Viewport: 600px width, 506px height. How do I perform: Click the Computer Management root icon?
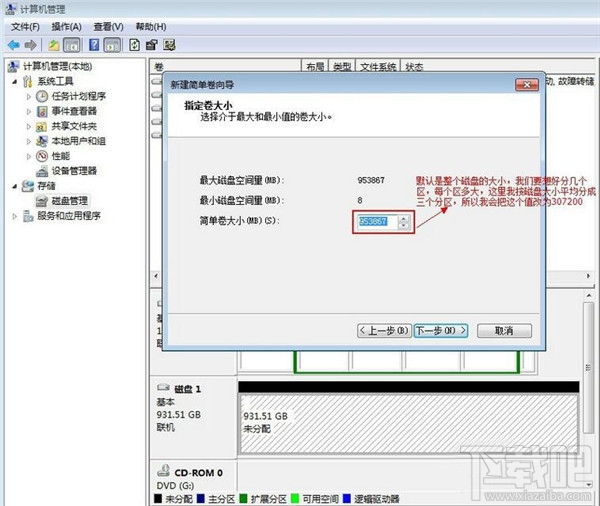pyautogui.click(x=13, y=67)
